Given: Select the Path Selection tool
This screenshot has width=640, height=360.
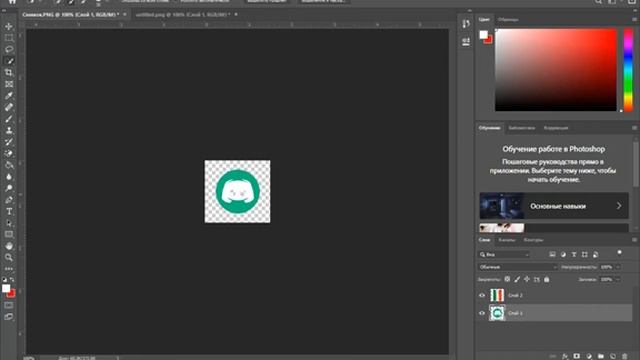Looking at the screenshot, I should (x=9, y=223).
